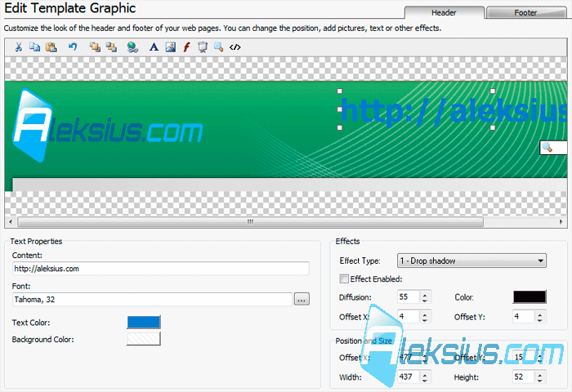Click the Effects Offset Y value field

tap(525, 317)
